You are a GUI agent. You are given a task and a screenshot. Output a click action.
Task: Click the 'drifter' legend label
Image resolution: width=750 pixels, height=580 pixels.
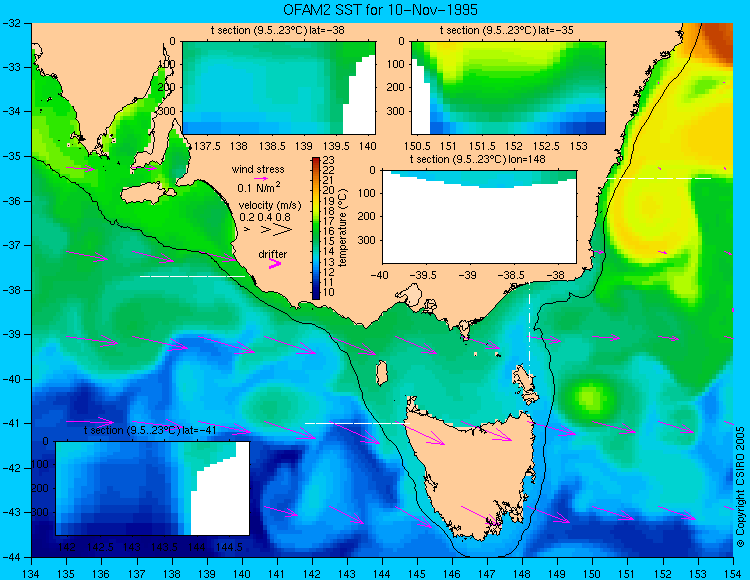click(273, 254)
